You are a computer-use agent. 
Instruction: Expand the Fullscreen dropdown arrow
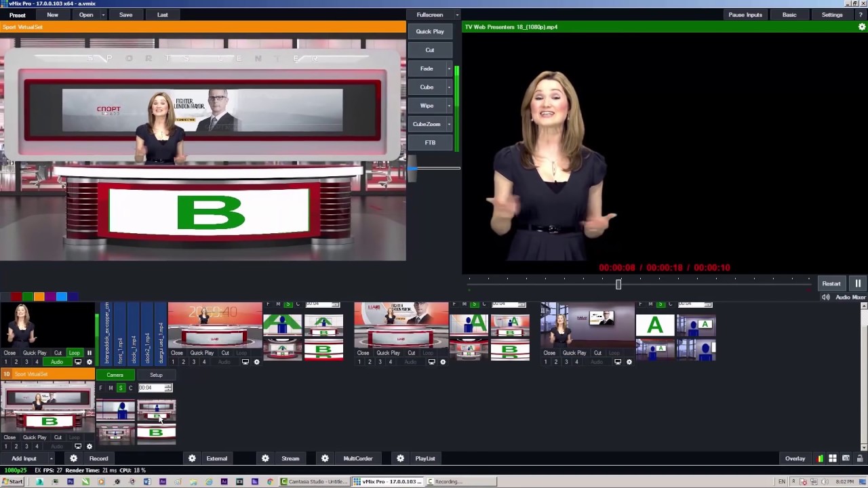457,15
